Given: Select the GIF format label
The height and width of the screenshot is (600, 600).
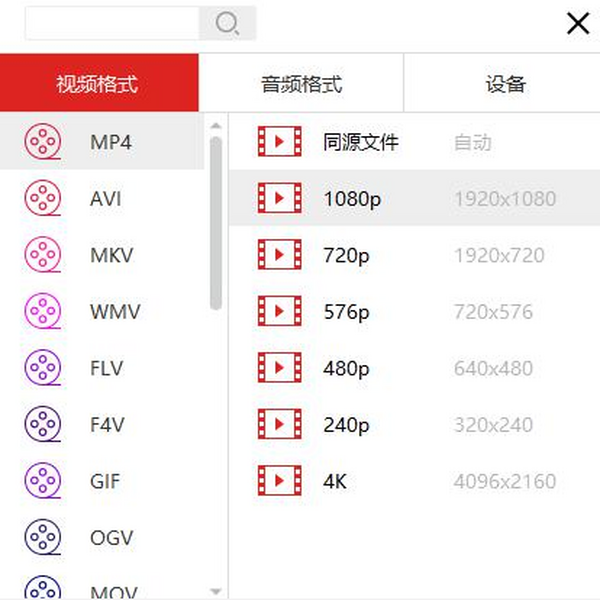Looking at the screenshot, I should click(105, 481).
